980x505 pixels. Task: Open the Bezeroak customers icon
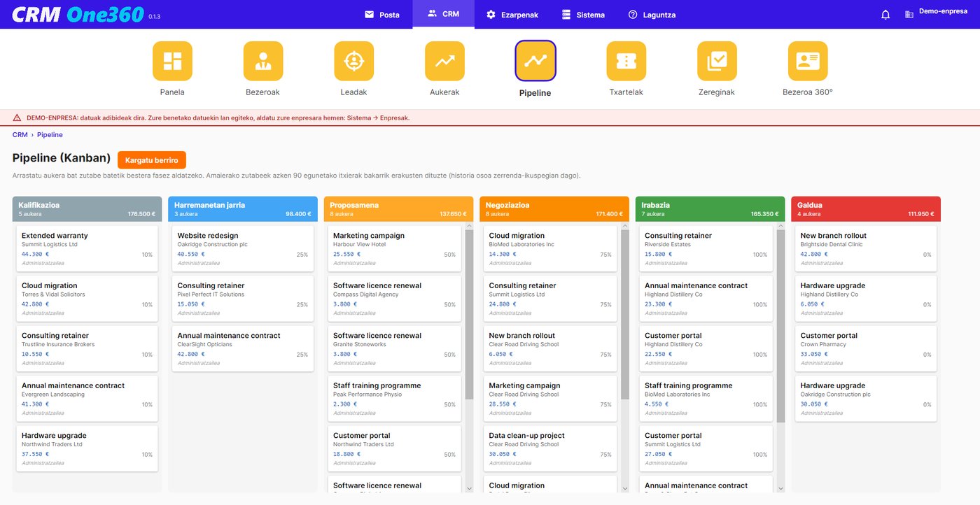click(263, 61)
